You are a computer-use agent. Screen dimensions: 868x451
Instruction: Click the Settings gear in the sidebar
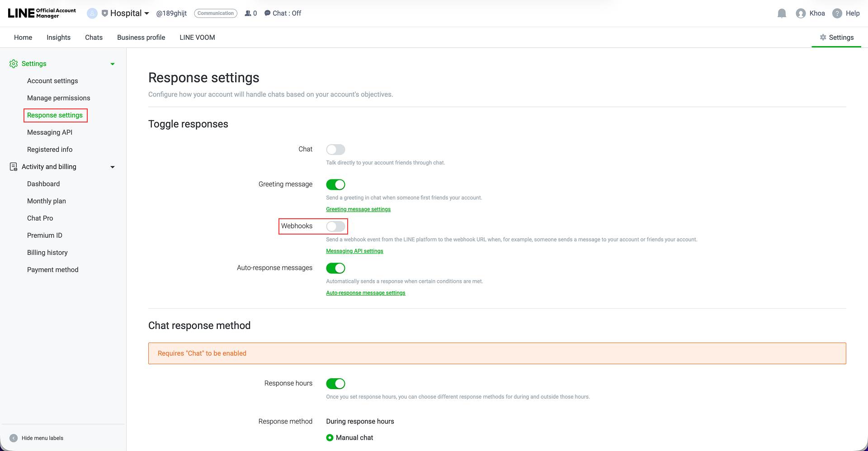pyautogui.click(x=13, y=64)
